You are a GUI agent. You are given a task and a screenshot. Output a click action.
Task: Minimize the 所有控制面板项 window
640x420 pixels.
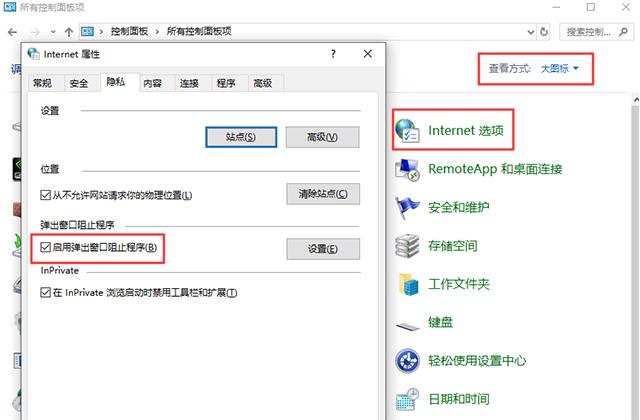coord(556,7)
